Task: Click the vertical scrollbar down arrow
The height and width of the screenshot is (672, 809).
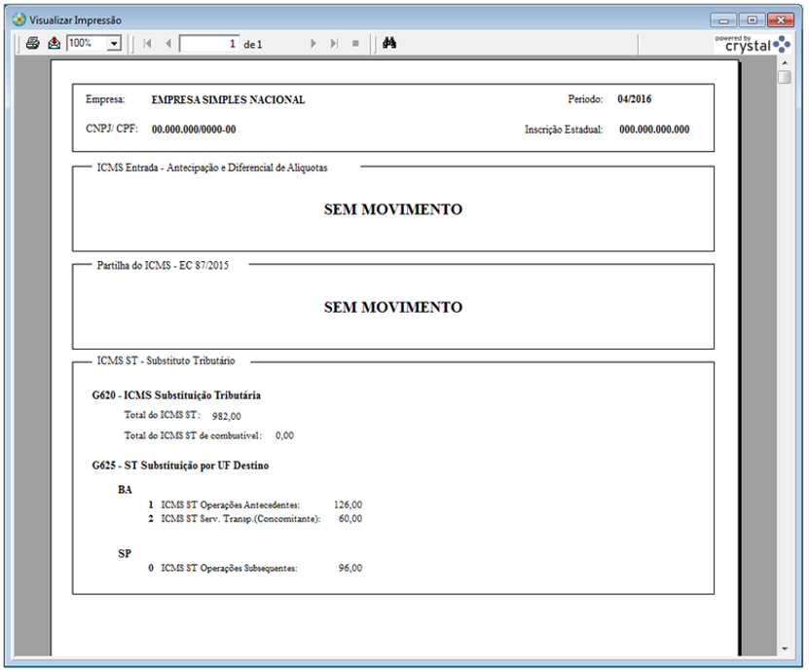Action: pyautogui.click(x=785, y=649)
